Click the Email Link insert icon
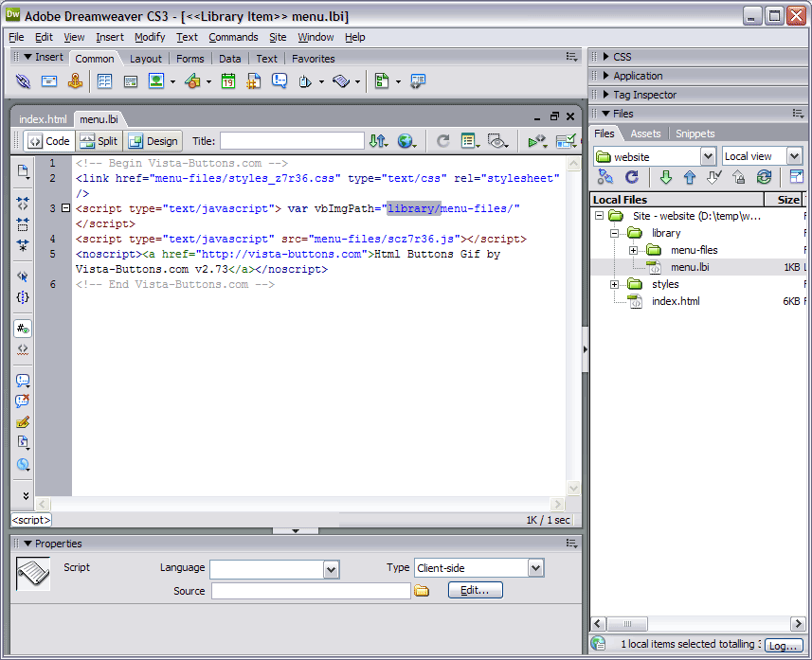The height and width of the screenshot is (660, 812). 49,81
